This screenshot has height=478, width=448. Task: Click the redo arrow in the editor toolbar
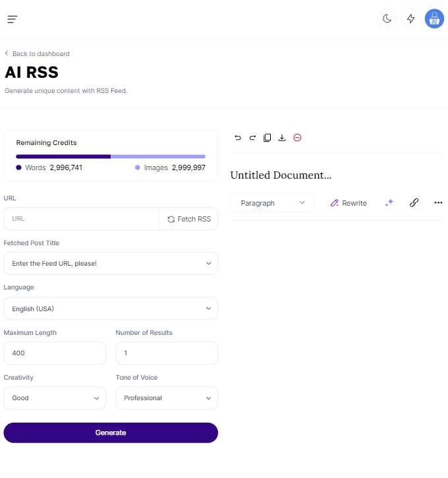(x=252, y=138)
